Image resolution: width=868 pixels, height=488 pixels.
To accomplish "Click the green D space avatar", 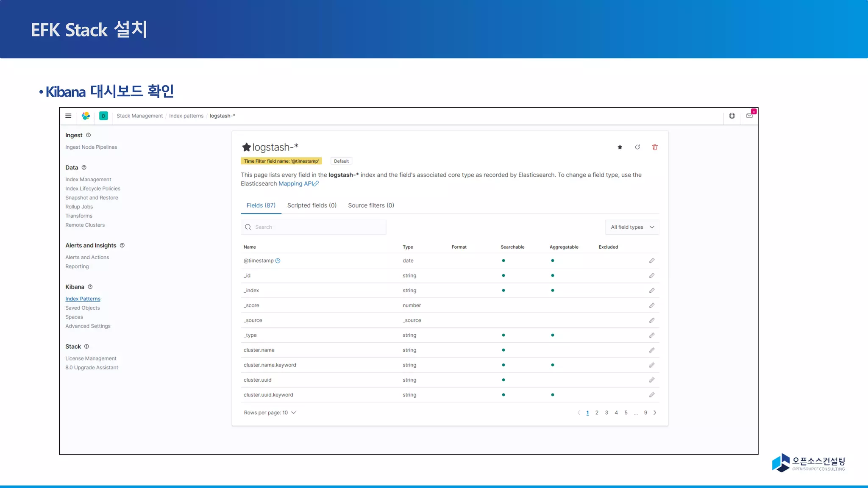I will coord(103,116).
